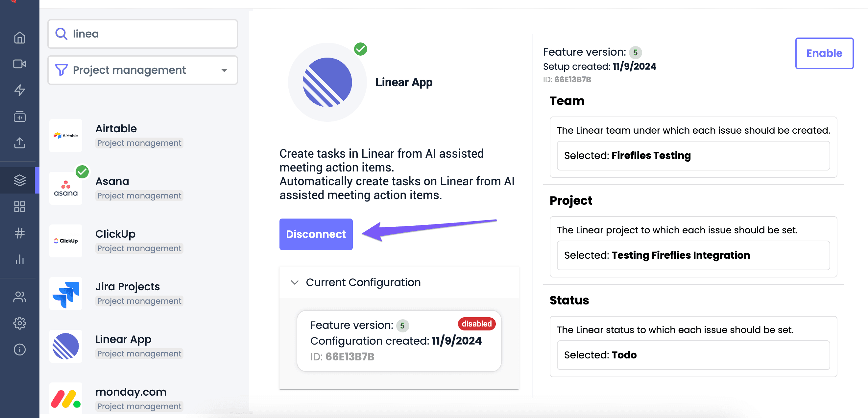Image resolution: width=868 pixels, height=418 pixels.
Task: Select monday.com integration in list
Action: click(143, 399)
